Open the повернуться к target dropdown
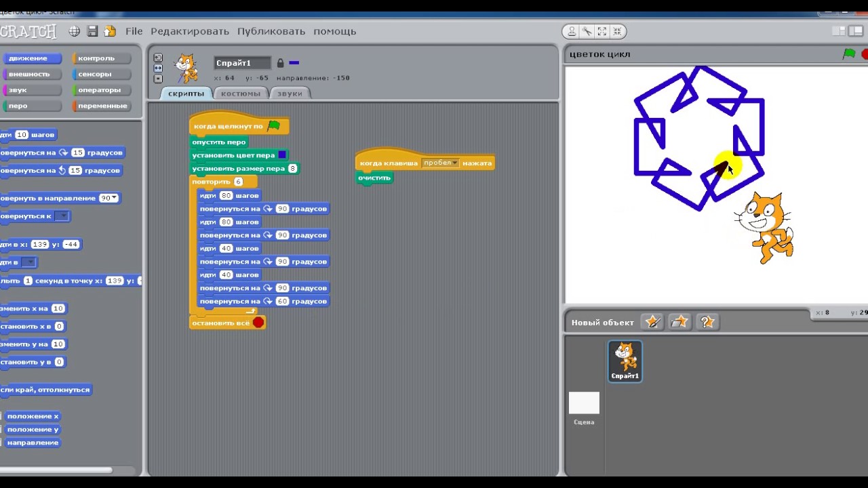 tap(62, 216)
